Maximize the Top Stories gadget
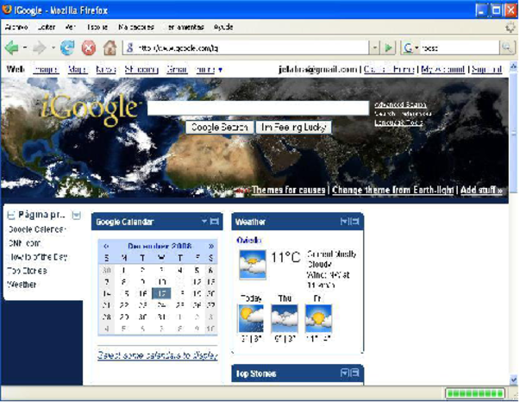This screenshot has height=414, width=532. (355, 373)
